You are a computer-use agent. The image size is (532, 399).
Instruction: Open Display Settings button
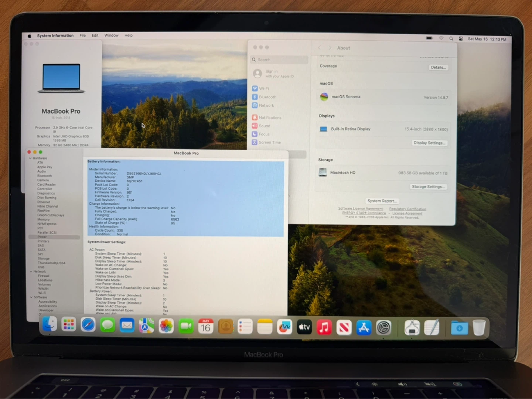[429, 143]
